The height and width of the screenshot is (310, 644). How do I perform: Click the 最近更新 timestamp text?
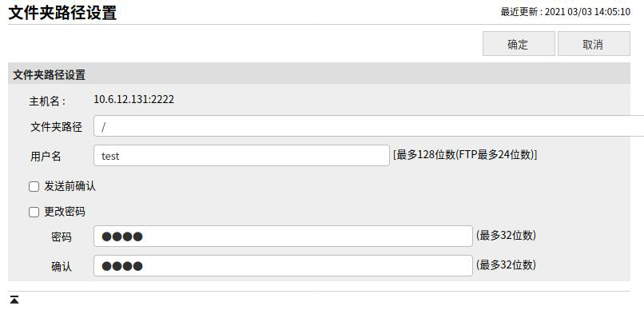(x=565, y=11)
